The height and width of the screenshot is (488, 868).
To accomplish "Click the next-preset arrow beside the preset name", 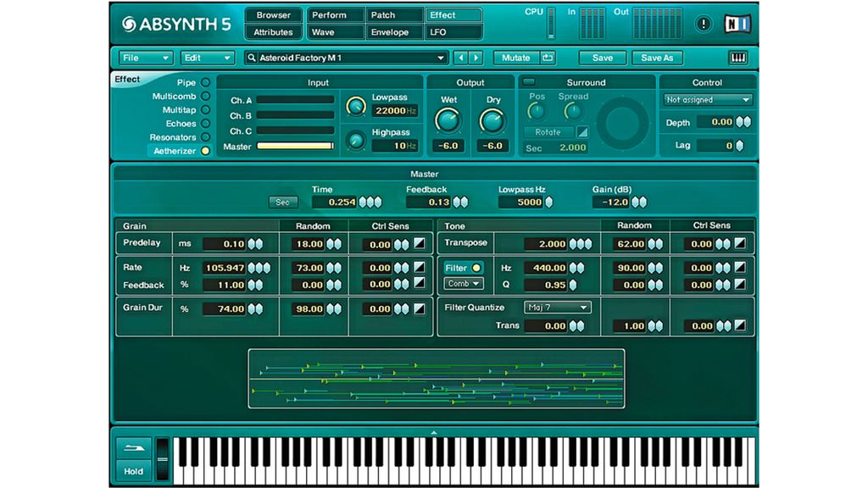I will click(x=476, y=58).
